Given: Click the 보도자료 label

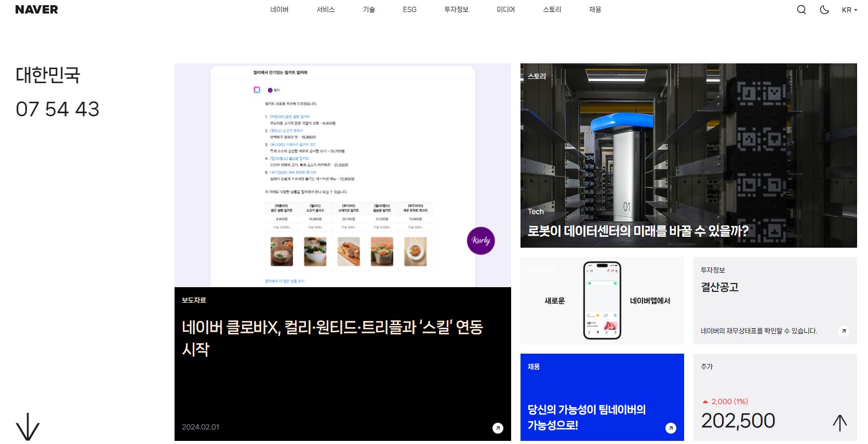Looking at the screenshot, I should (194, 300).
